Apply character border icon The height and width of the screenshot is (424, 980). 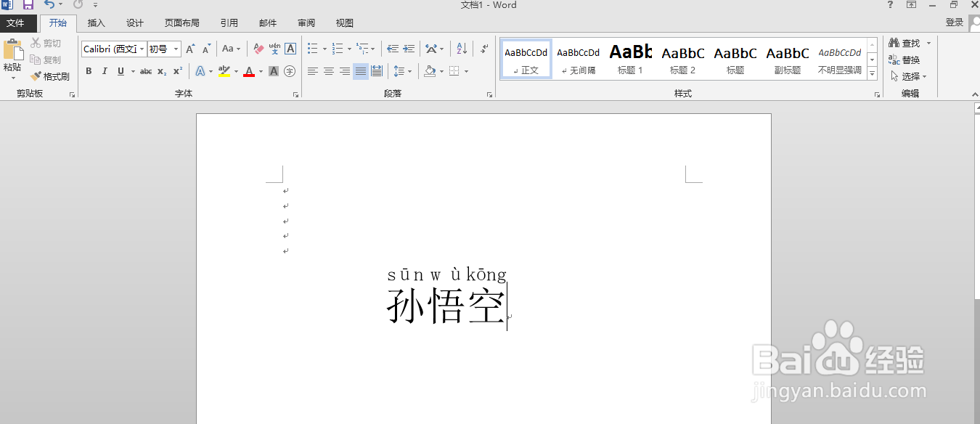pyautogui.click(x=290, y=49)
